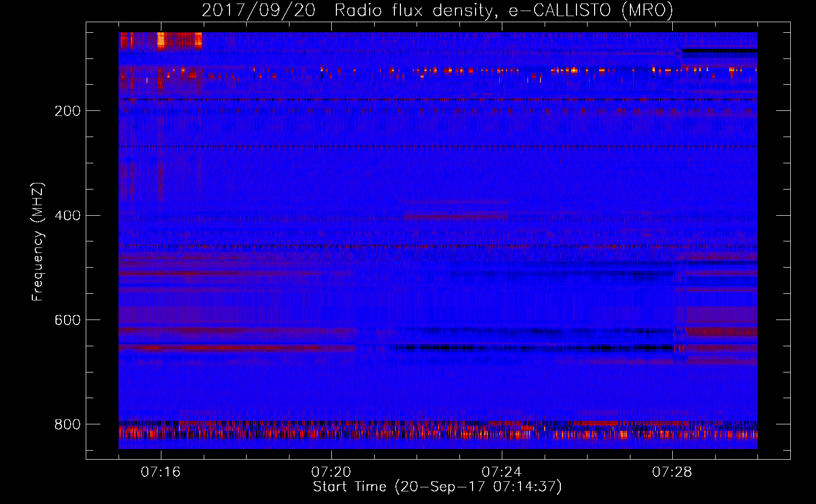Click the "200" frequency tick label
816x504 pixels.
click(68, 111)
